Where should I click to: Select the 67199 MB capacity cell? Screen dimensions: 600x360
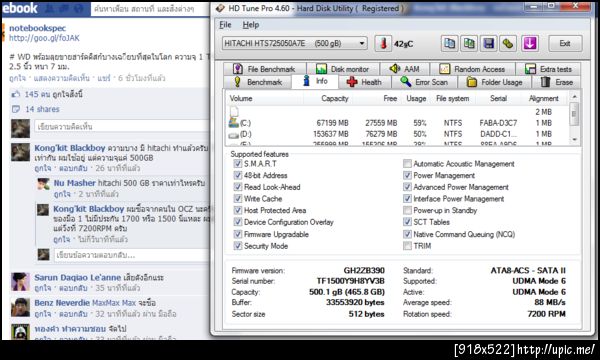tap(332, 123)
